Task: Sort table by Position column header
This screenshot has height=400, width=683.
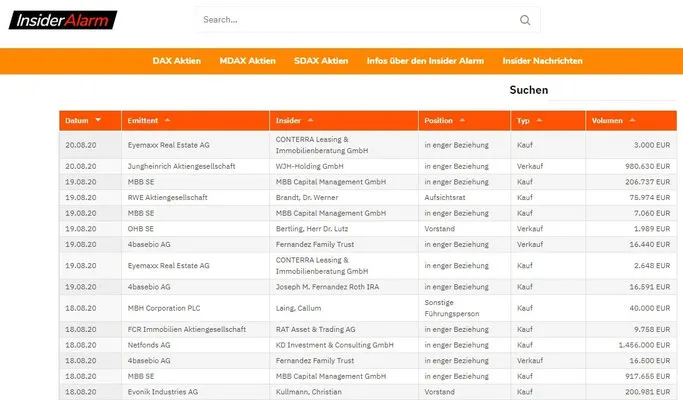Action: (464, 121)
